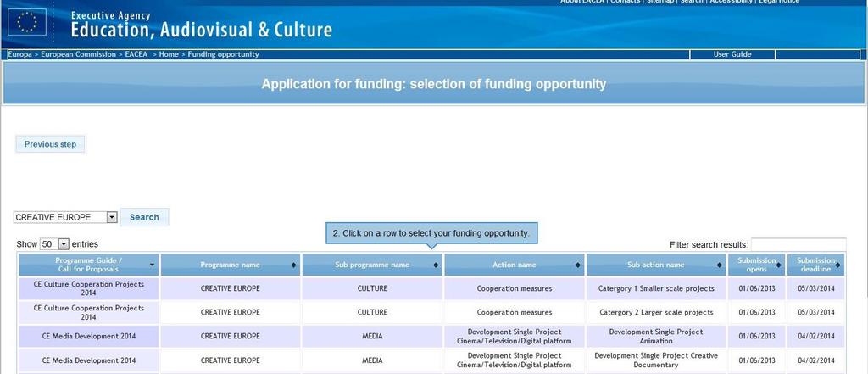Click the Funding opportunity breadcrumb
The width and height of the screenshot is (868, 374).
tap(223, 54)
